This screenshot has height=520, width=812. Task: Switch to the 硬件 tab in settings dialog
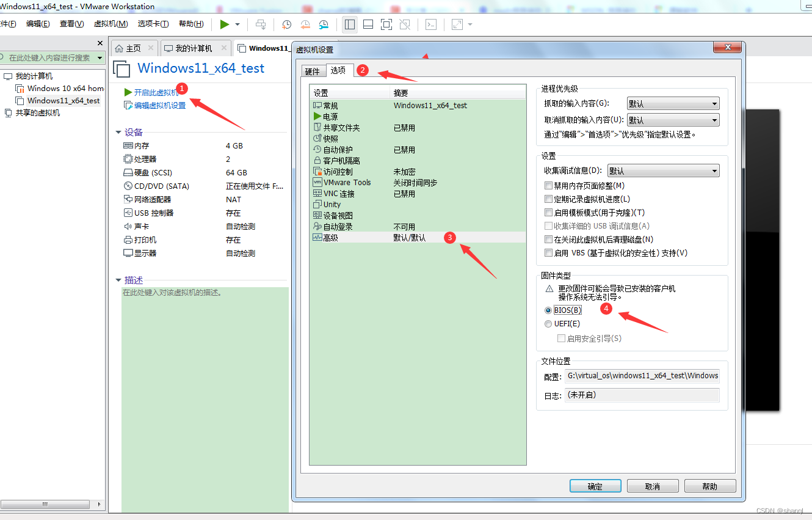point(313,71)
